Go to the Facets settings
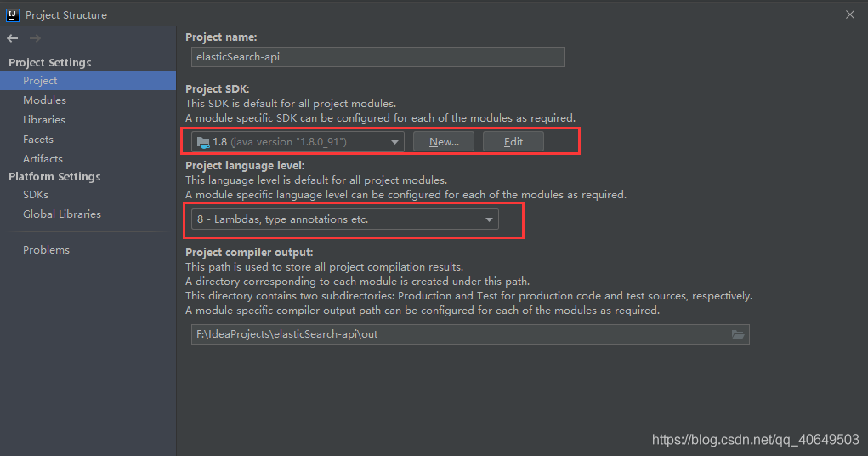This screenshot has height=456, width=868. pos(38,139)
